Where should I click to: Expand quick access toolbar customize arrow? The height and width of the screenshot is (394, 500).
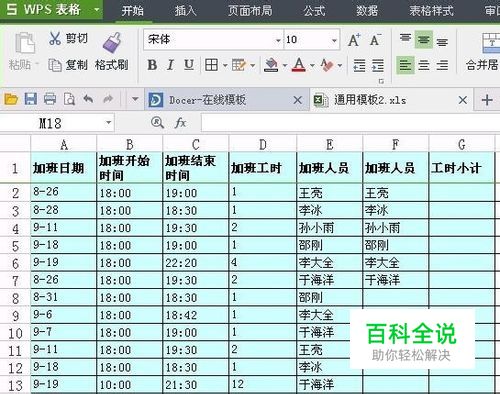[x=135, y=99]
